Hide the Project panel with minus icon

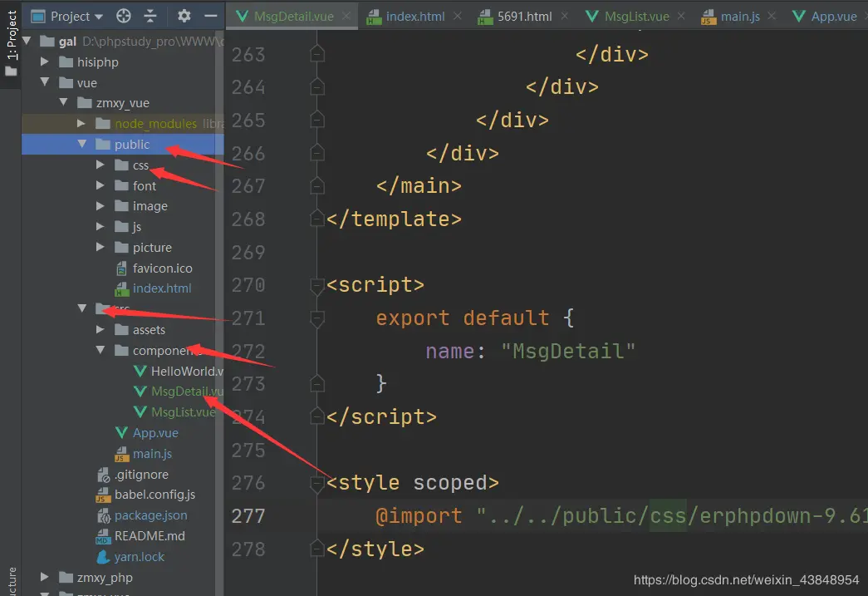point(210,16)
